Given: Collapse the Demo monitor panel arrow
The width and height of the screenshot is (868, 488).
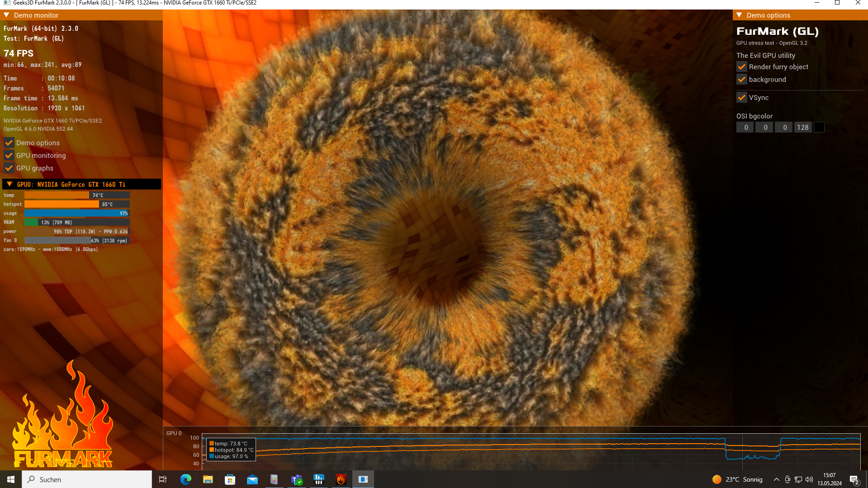Looking at the screenshot, I should point(7,15).
